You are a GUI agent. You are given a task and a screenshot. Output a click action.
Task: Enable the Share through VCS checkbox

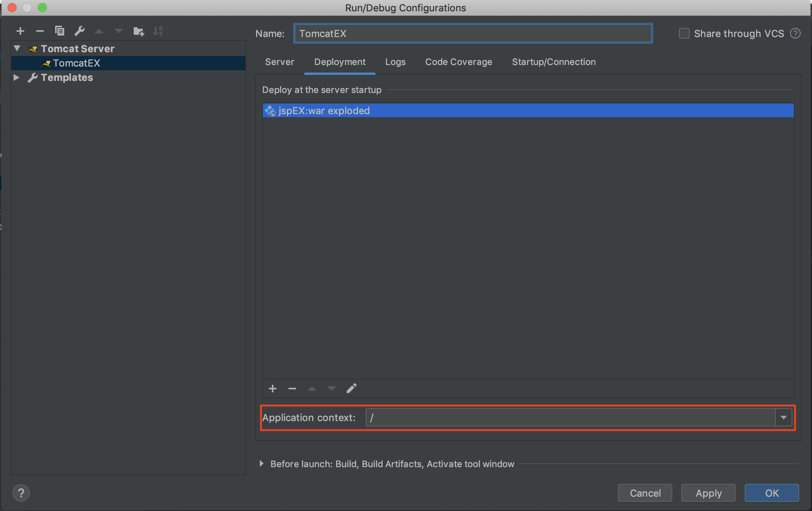point(684,34)
